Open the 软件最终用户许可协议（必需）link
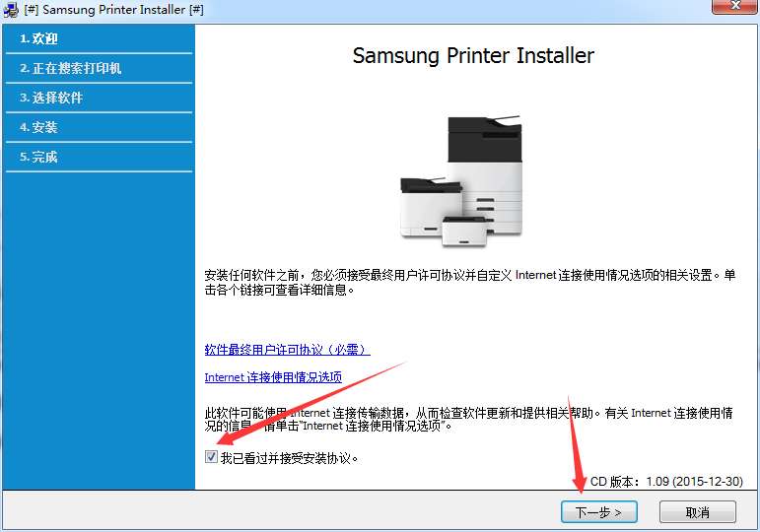The width and height of the screenshot is (760, 532). point(288,350)
